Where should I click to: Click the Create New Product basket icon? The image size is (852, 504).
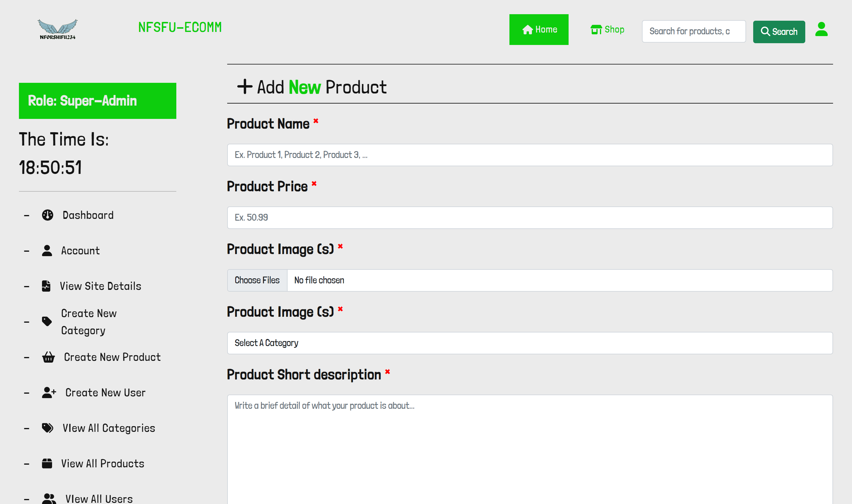tap(48, 357)
